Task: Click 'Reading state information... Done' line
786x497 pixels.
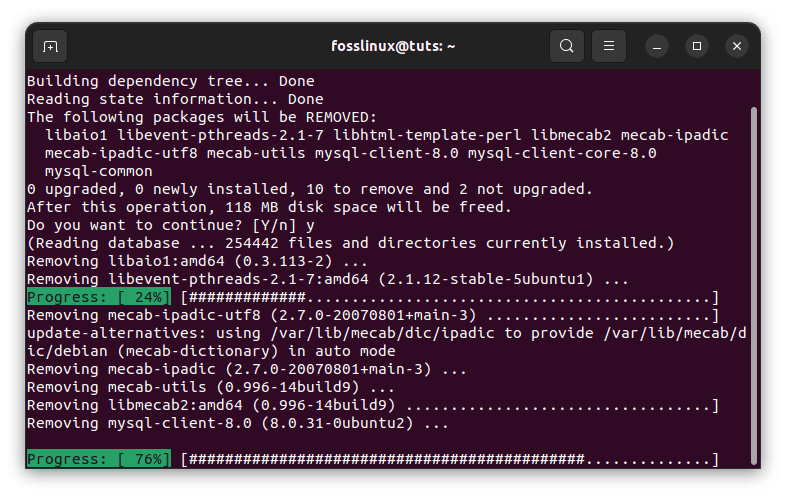Action: click(175, 99)
